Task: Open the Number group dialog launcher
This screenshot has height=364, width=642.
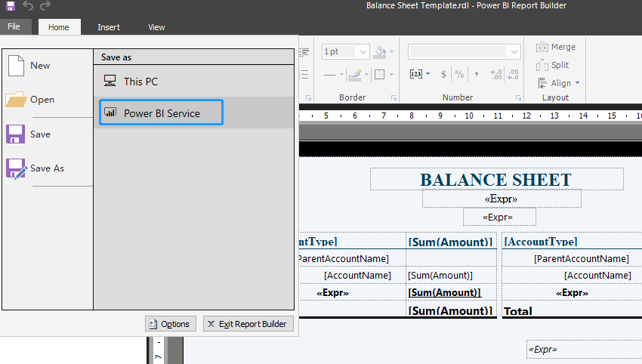Action: pos(518,98)
